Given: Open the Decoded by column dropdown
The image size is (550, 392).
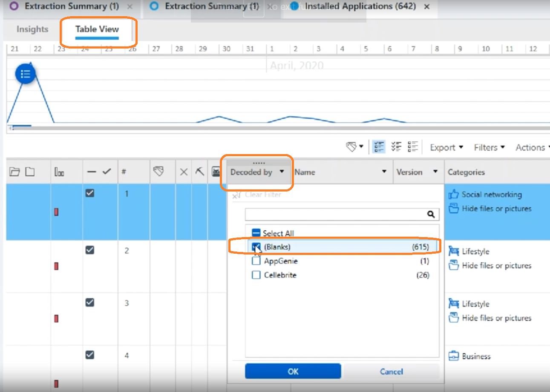Looking at the screenshot, I should click(x=282, y=172).
